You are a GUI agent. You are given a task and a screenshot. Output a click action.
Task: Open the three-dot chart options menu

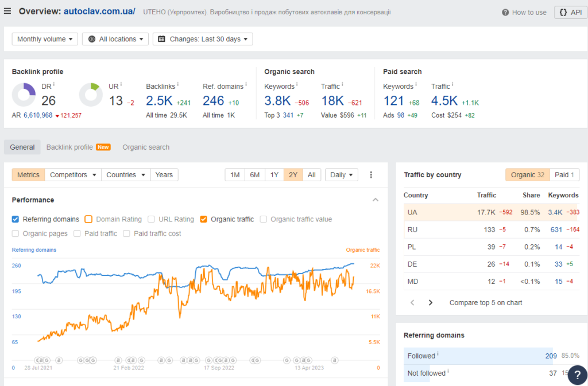[371, 175]
